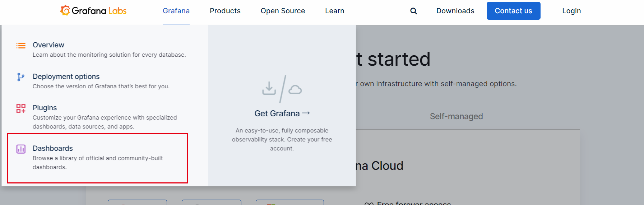Open the Products menu
Image resolution: width=644 pixels, height=205 pixels.
[x=225, y=11]
